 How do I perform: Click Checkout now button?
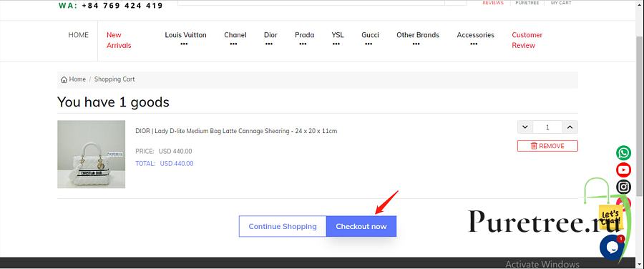pos(361,226)
